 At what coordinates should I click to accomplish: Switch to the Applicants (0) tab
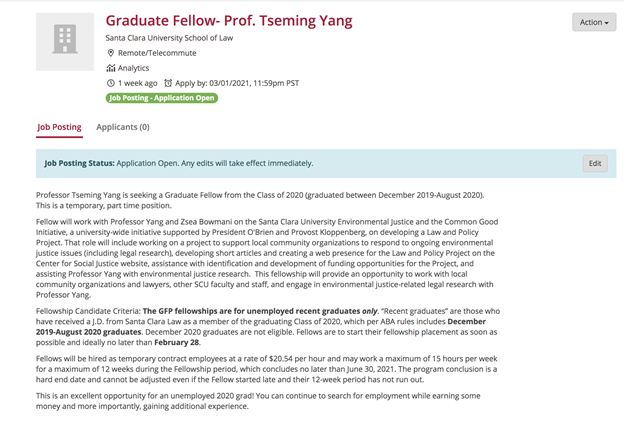click(123, 127)
